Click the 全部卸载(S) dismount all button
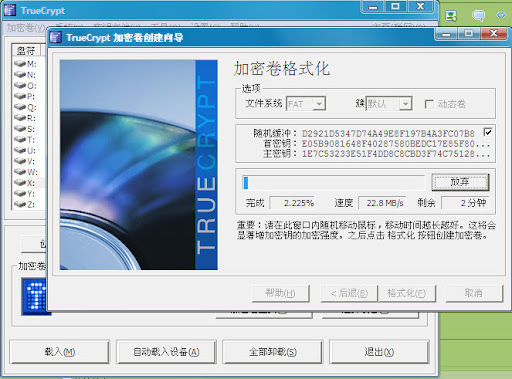This screenshot has width=512, height=379. coord(273,352)
